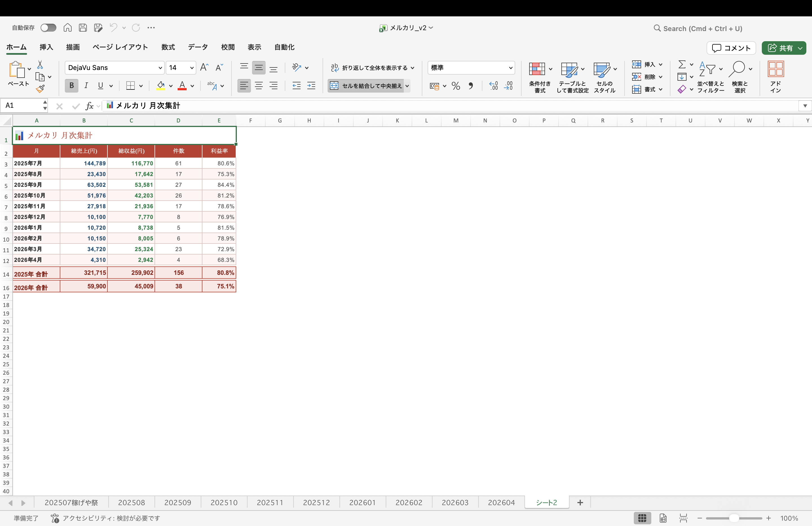The image size is (812, 526).
Task: Open the font size dropdown
Action: (x=192, y=68)
